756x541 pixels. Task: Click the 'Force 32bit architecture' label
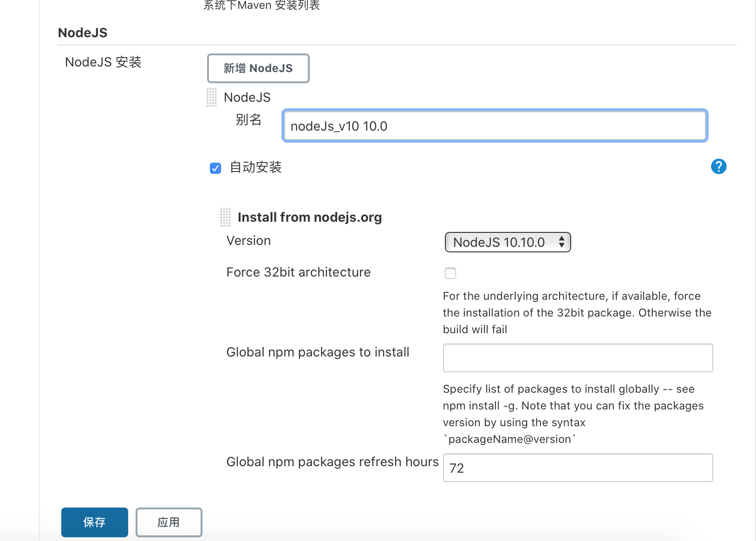pyautogui.click(x=299, y=272)
